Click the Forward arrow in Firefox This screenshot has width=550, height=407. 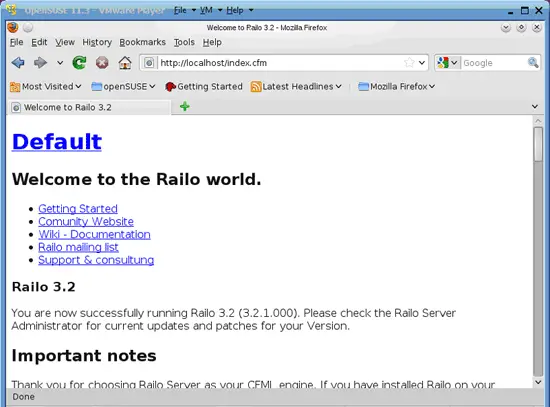click(x=40, y=63)
